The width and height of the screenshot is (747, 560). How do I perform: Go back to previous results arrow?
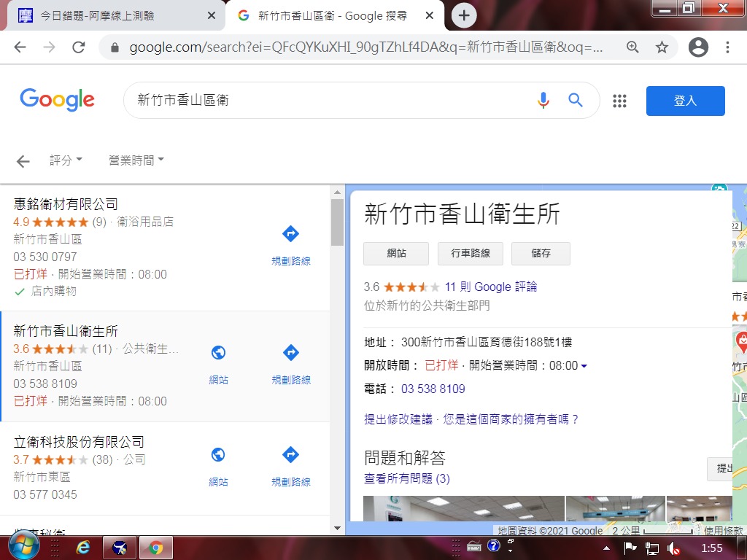coord(23,161)
